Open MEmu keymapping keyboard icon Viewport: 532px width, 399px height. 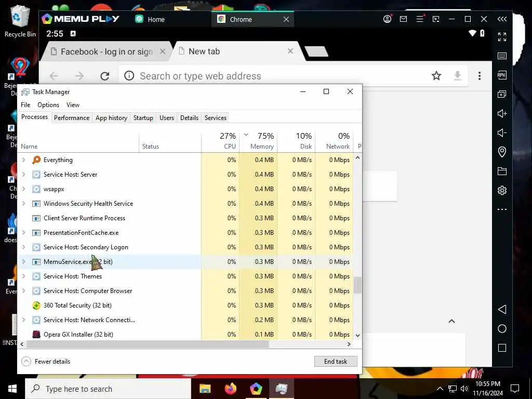(x=502, y=56)
